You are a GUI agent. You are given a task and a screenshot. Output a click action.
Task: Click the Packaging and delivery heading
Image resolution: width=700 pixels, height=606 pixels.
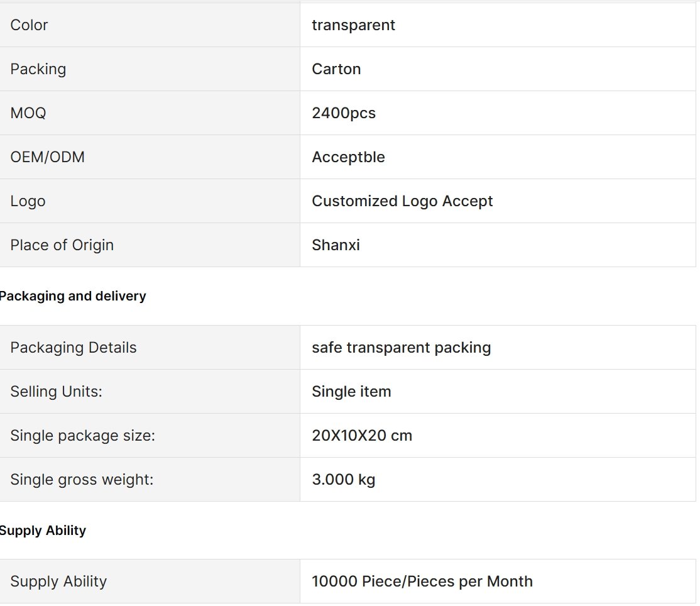(73, 296)
